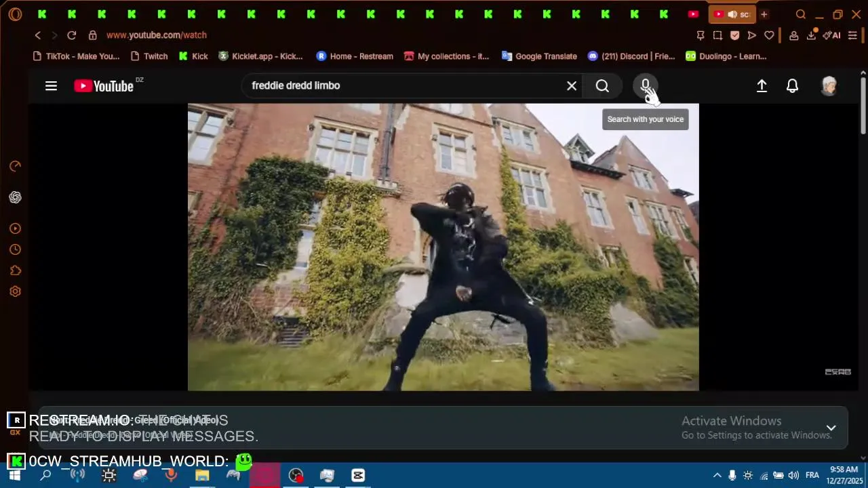Open the Windows Start menu
The width and height of the screenshot is (868, 488).
pyautogui.click(x=14, y=475)
